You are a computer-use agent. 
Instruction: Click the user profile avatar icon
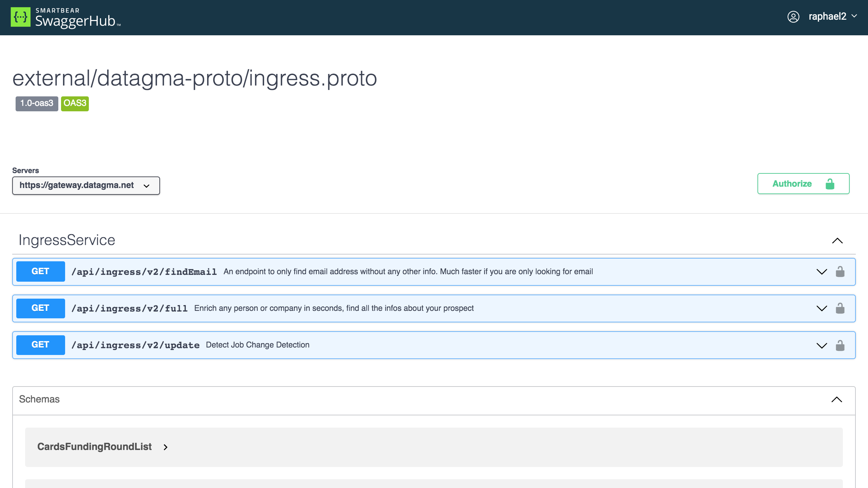793,17
